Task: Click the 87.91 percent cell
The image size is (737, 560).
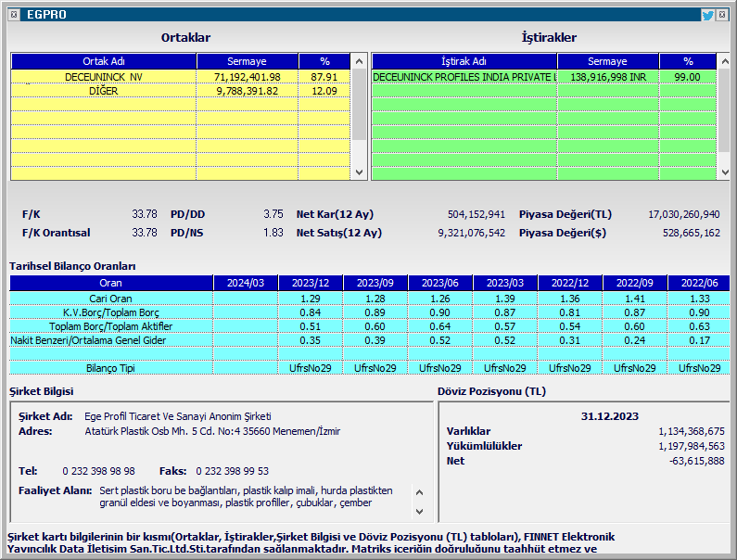Action: point(324,77)
